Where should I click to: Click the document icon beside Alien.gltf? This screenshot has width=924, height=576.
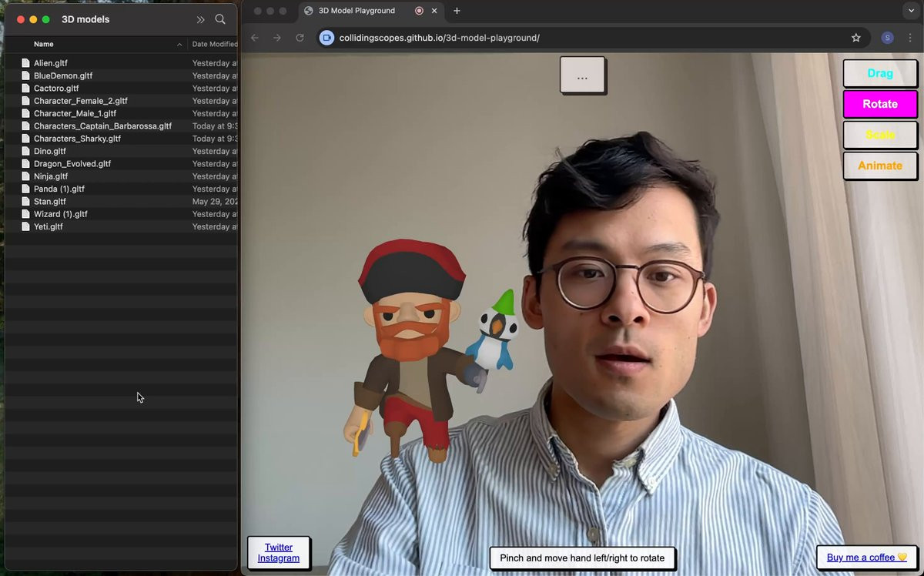25,63
